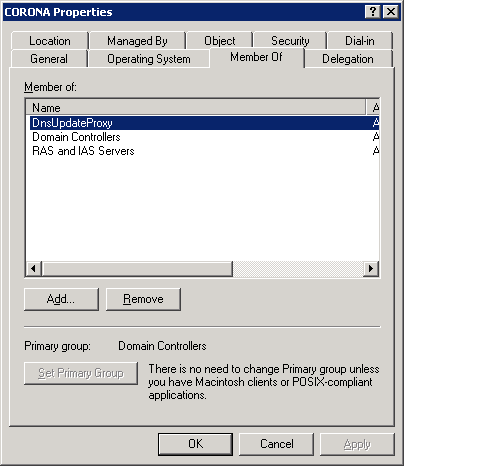The height and width of the screenshot is (466, 500).
Task: Click the horizontal scrollbar thumb
Action: point(137,269)
